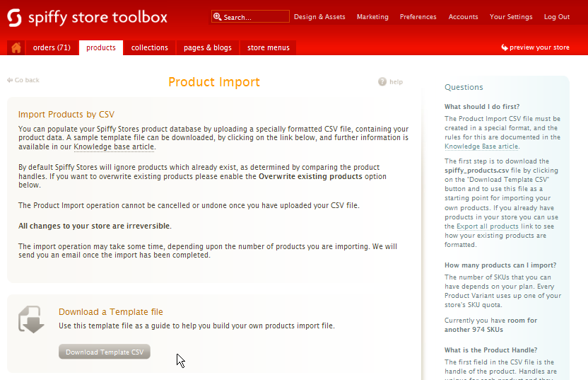Screen dimensions: 588x380
Task: Click 'All changes to your store are irreversible' text
Action: 94,226
